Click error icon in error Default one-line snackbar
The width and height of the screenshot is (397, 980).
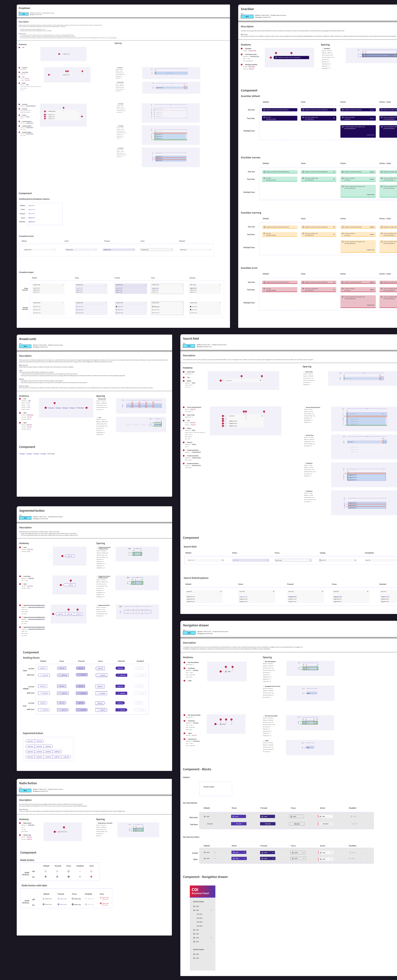point(264,282)
